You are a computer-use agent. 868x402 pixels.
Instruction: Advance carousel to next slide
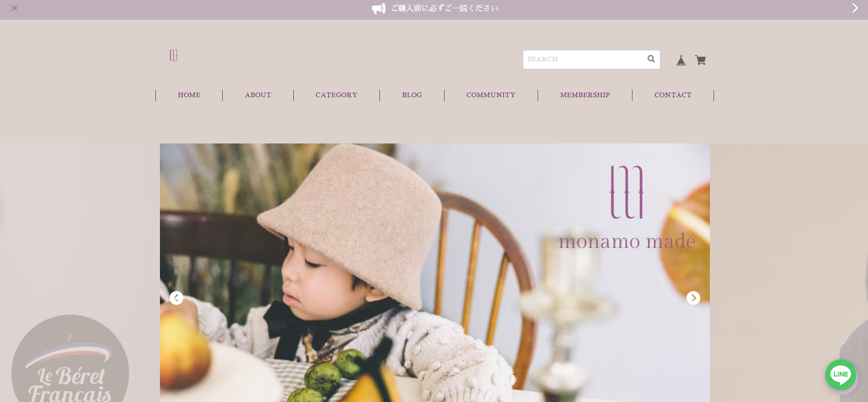click(693, 298)
